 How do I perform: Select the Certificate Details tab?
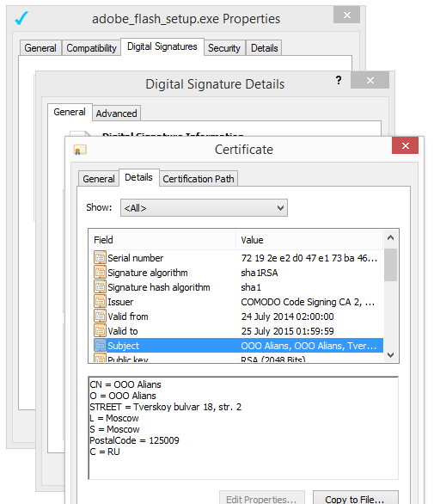click(138, 177)
